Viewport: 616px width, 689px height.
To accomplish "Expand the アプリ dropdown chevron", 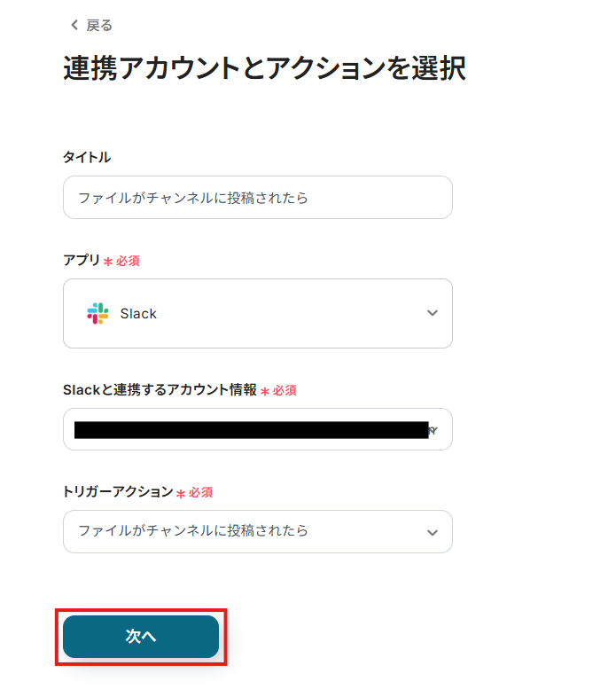I will tap(432, 313).
